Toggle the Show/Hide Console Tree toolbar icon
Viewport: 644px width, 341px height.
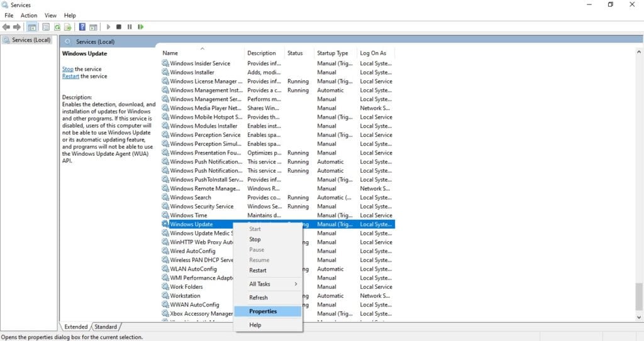32,27
